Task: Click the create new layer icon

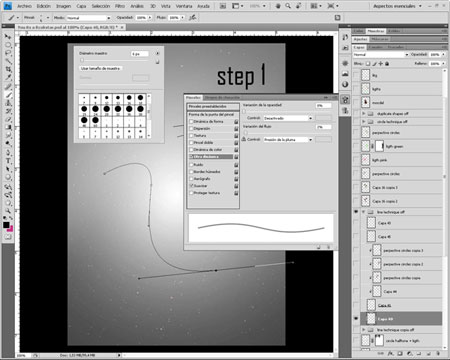Action: [429, 354]
